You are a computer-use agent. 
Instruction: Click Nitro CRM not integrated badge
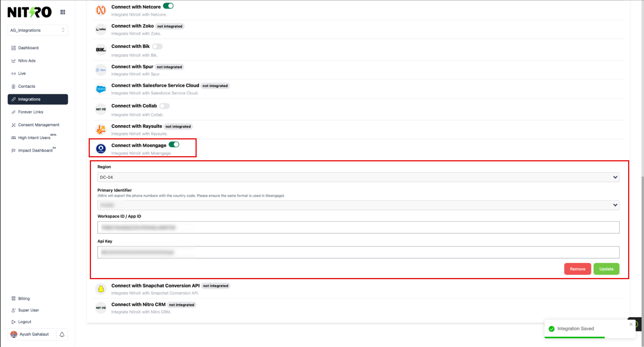pyautogui.click(x=182, y=305)
